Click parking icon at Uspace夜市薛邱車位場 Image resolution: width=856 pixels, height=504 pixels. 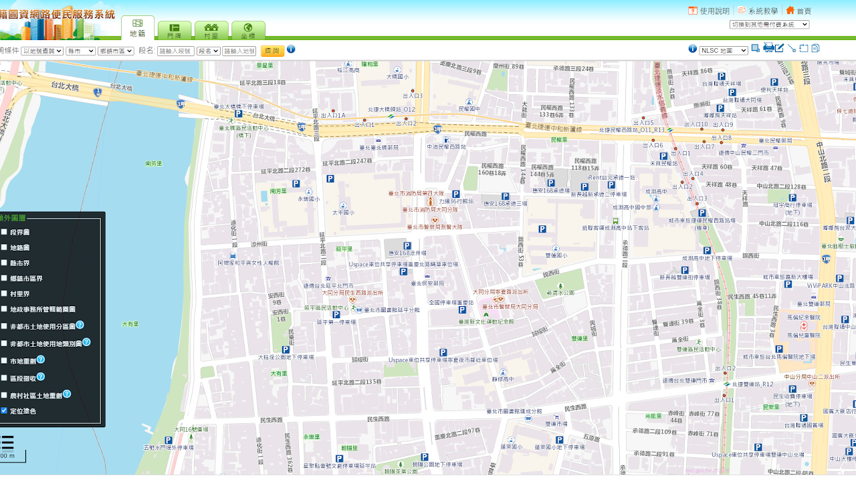pos(443,352)
